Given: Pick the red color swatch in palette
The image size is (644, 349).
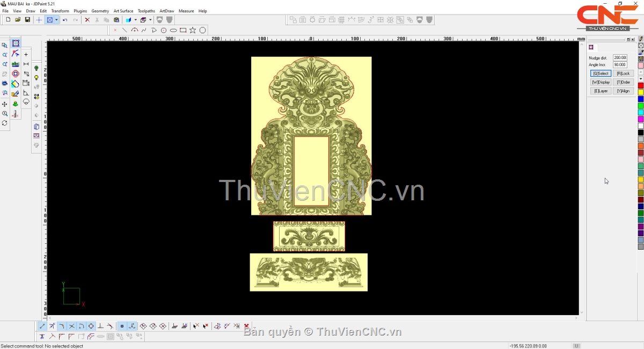Looking at the screenshot, I should coord(641,86).
